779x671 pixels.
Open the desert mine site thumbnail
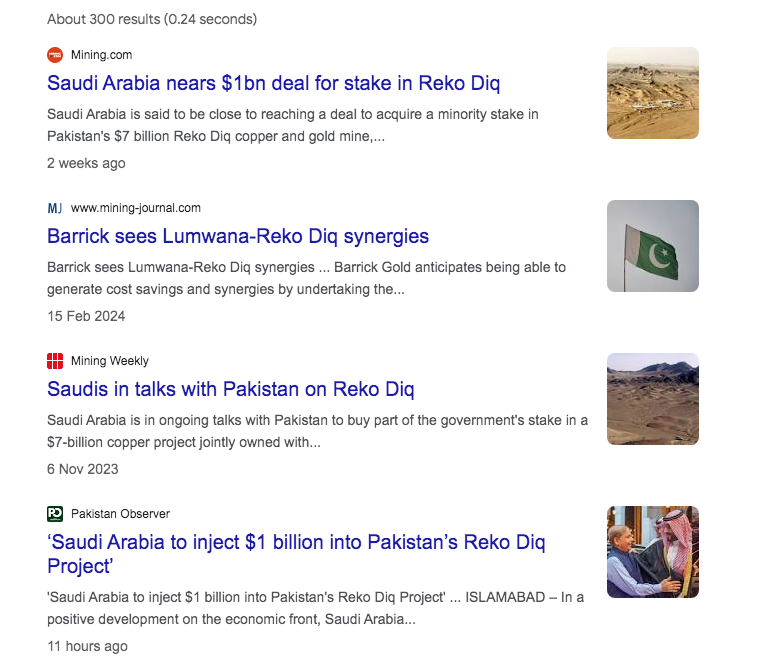tap(653, 93)
